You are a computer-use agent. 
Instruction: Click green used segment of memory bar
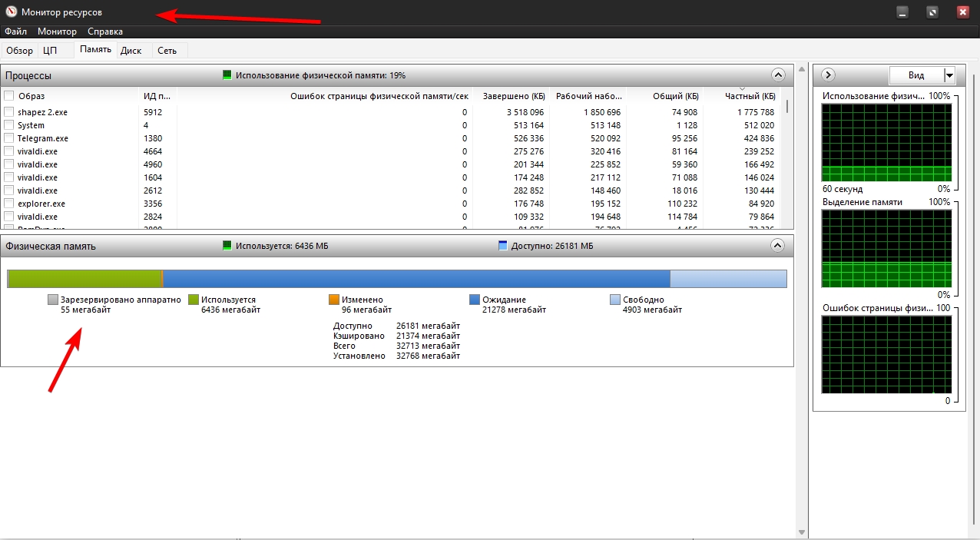84,279
